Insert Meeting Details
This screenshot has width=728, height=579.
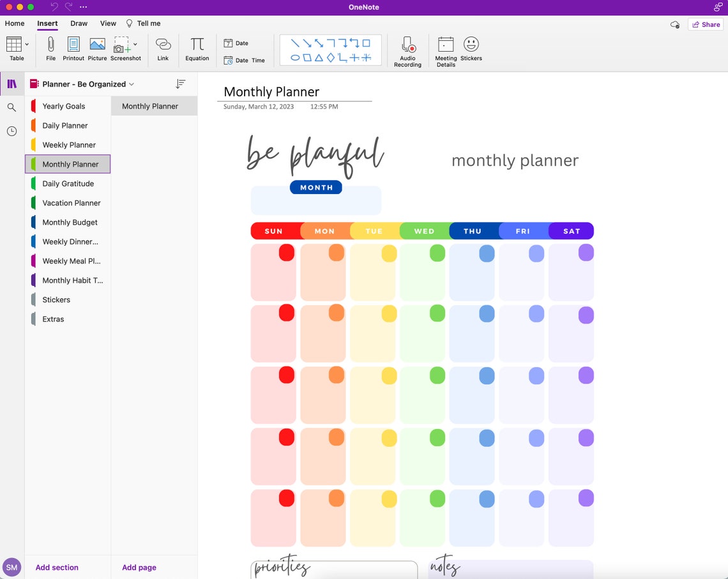tap(445, 50)
